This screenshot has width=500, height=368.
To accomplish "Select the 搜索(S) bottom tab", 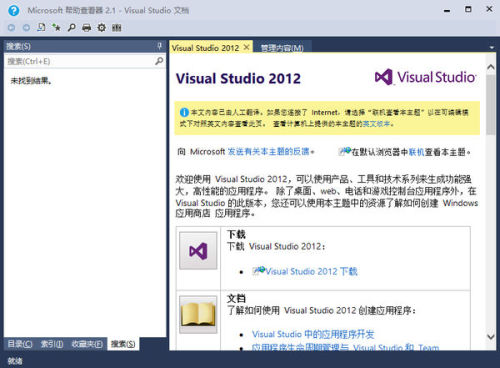I will click(x=123, y=344).
